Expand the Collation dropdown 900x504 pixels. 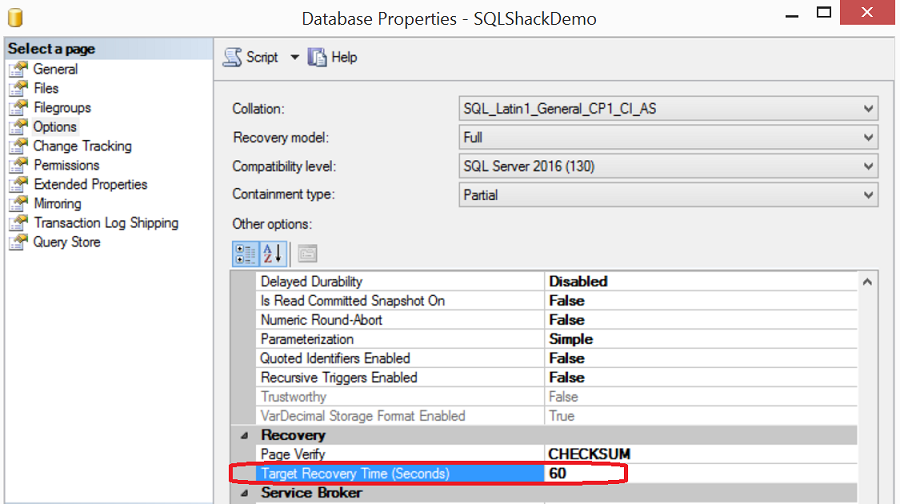867,108
